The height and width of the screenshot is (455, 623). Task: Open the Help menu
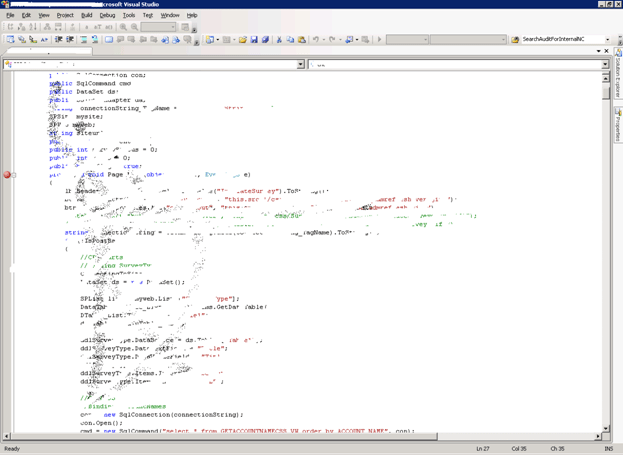(192, 15)
